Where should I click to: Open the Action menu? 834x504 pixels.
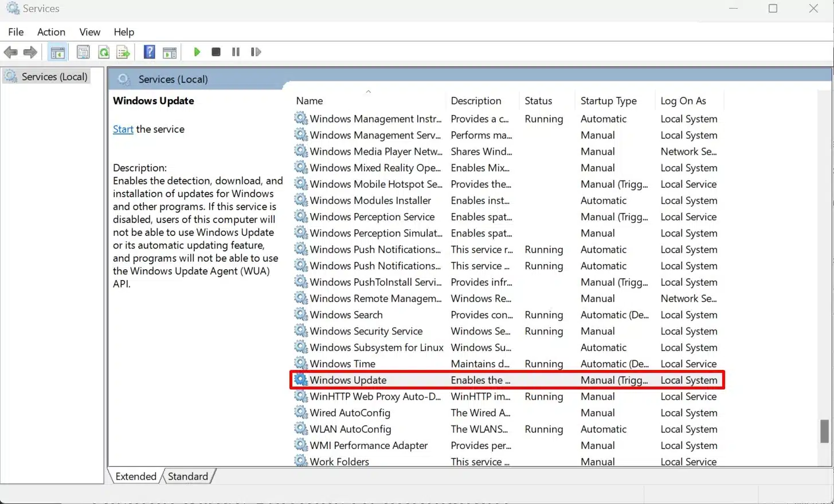coord(51,32)
